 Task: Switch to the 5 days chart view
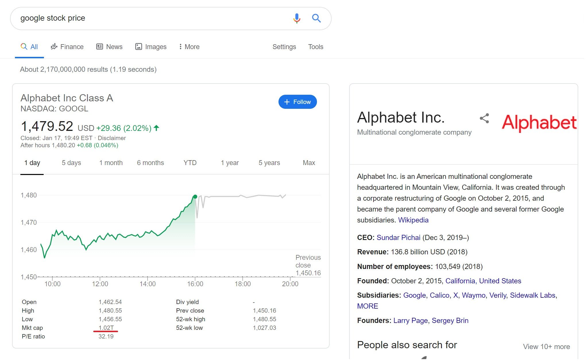point(71,162)
